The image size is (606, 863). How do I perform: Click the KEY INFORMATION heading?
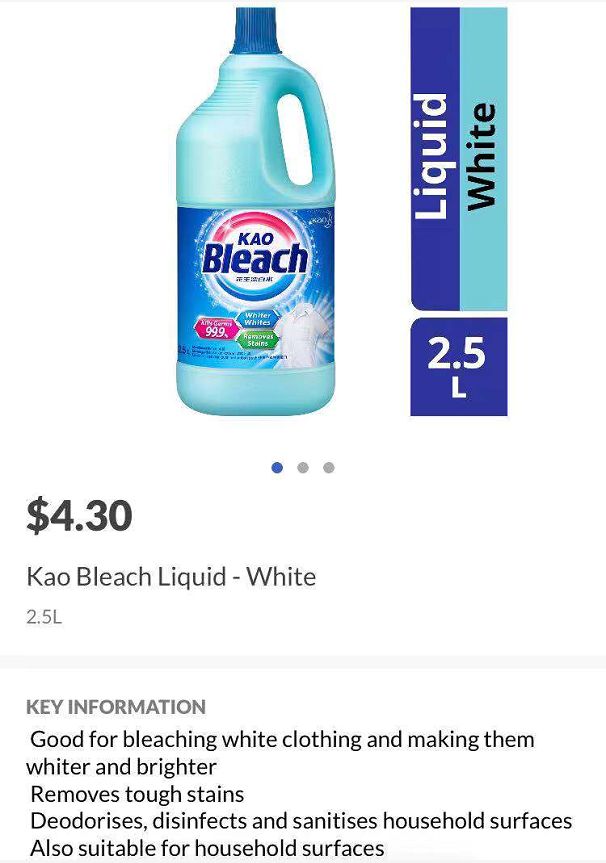coord(116,707)
